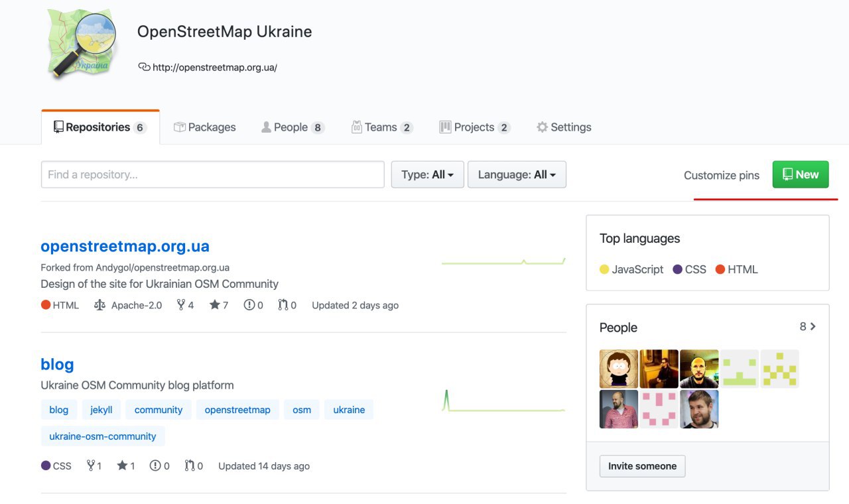This screenshot has height=504, width=849.
Task: Switch to the Repositories tab
Action: pyautogui.click(x=100, y=127)
